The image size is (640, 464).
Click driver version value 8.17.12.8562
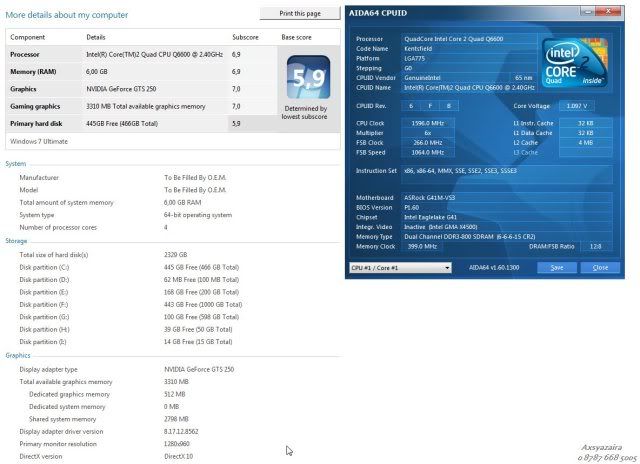click(181, 431)
